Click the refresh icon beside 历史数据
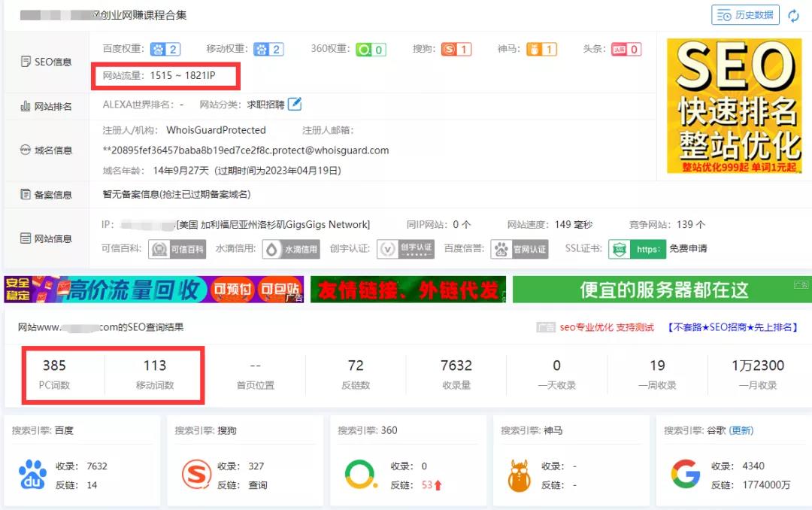This screenshot has width=812, height=510. click(793, 16)
